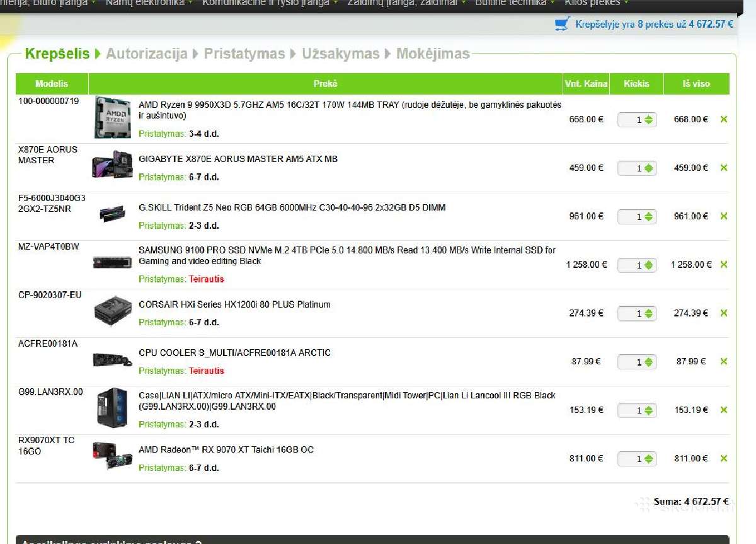Screen dimensions: 756x544
Task: Open GIGABYTE X870E motherboard thumbnail
Action: click(x=113, y=164)
